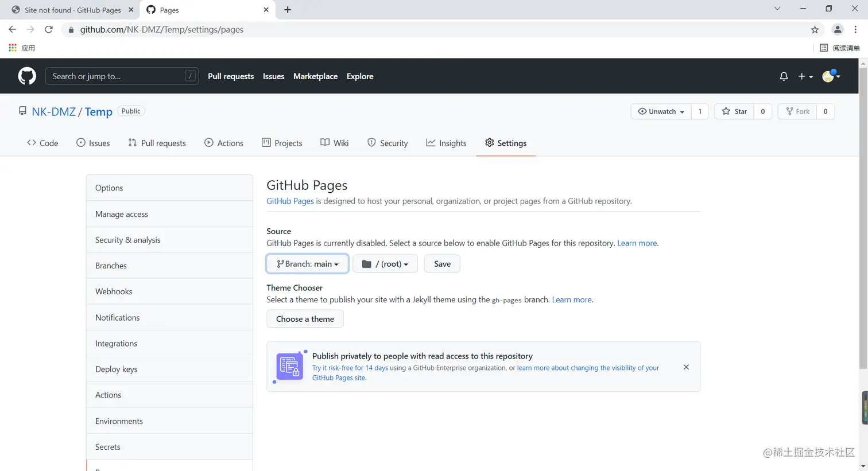Open the reading list button
868x471 pixels.
click(840, 48)
